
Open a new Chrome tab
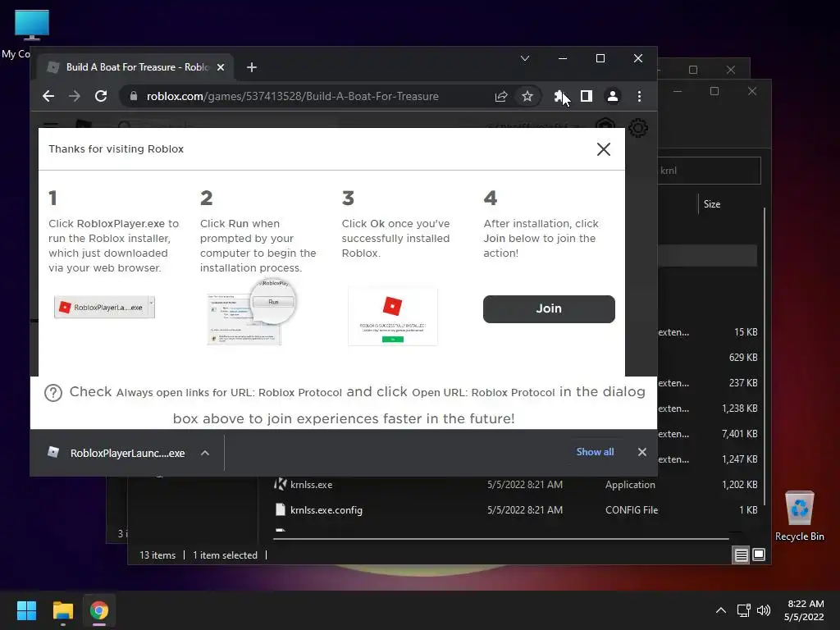(x=252, y=67)
